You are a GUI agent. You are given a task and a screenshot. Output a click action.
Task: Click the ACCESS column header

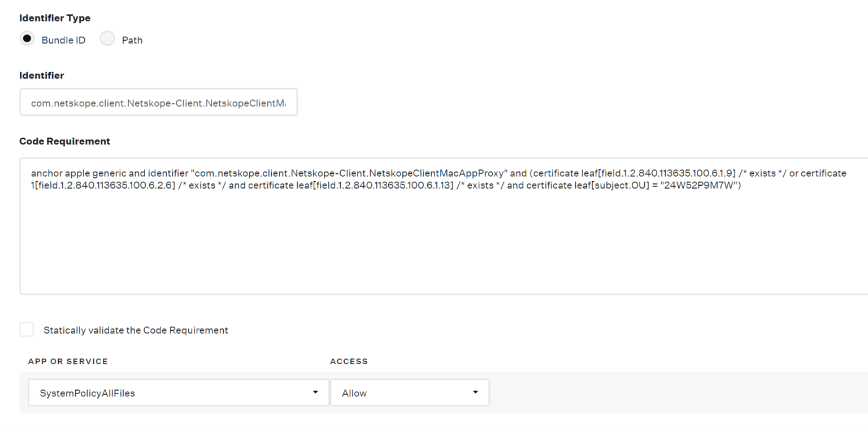pos(349,361)
